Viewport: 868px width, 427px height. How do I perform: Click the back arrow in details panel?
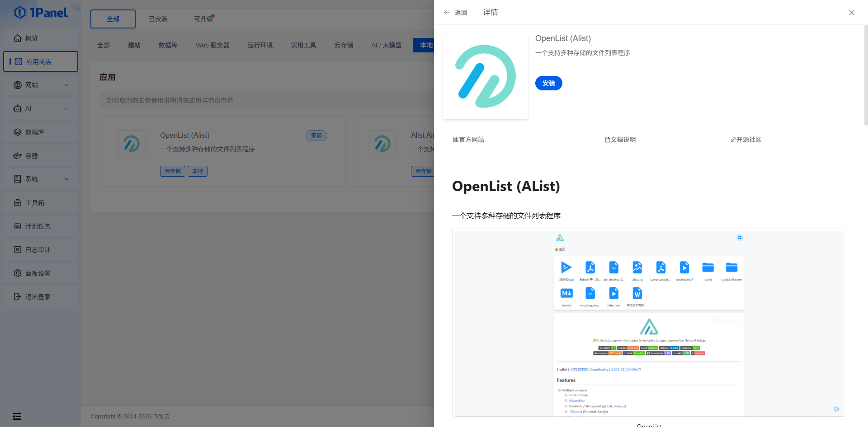click(x=447, y=13)
